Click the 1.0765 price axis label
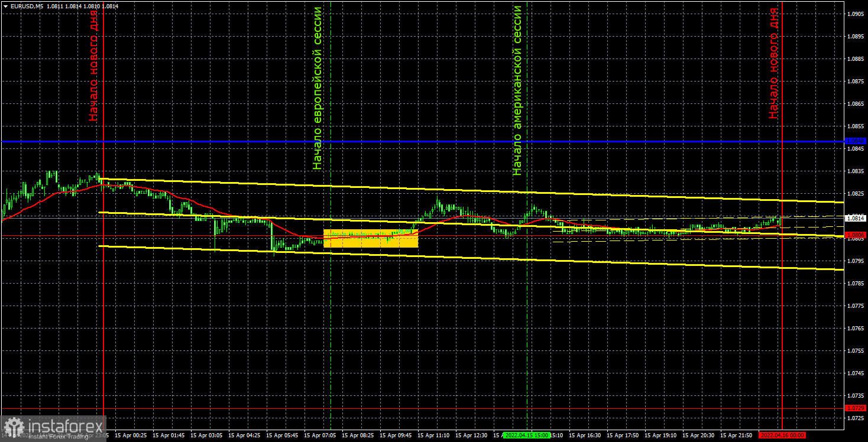This screenshot has height=442, width=868. pos(855,328)
